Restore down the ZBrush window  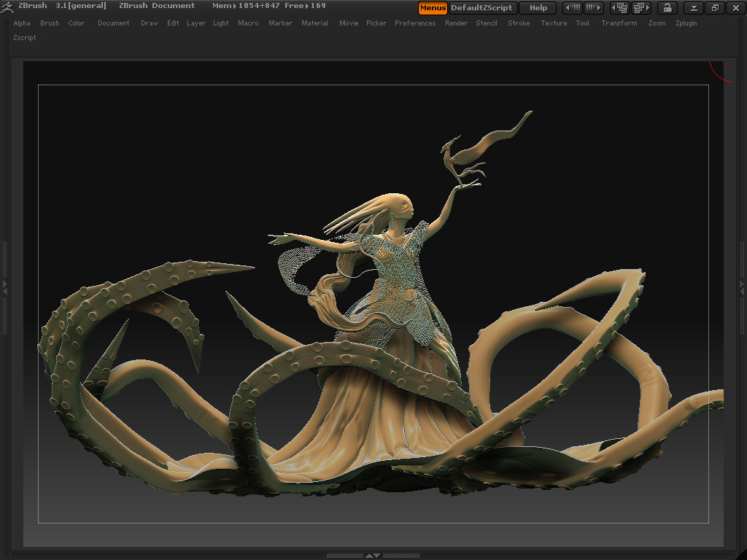pyautogui.click(x=715, y=8)
